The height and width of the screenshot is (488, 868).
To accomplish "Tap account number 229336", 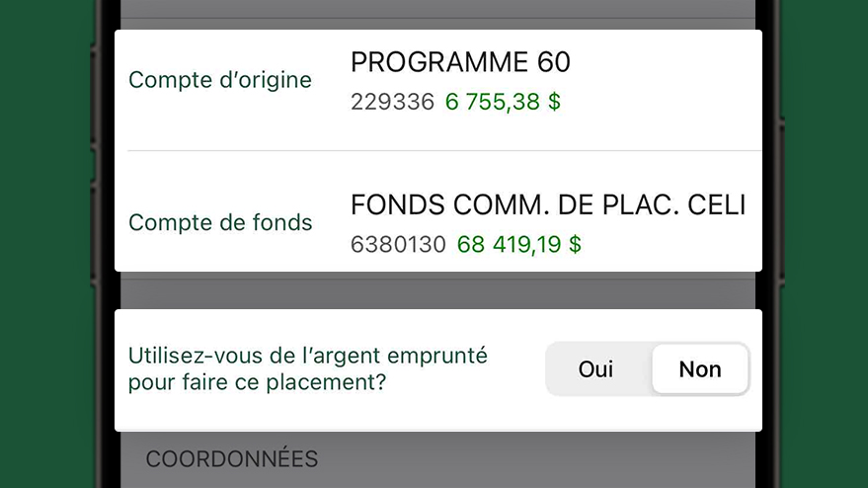I will coord(392,102).
